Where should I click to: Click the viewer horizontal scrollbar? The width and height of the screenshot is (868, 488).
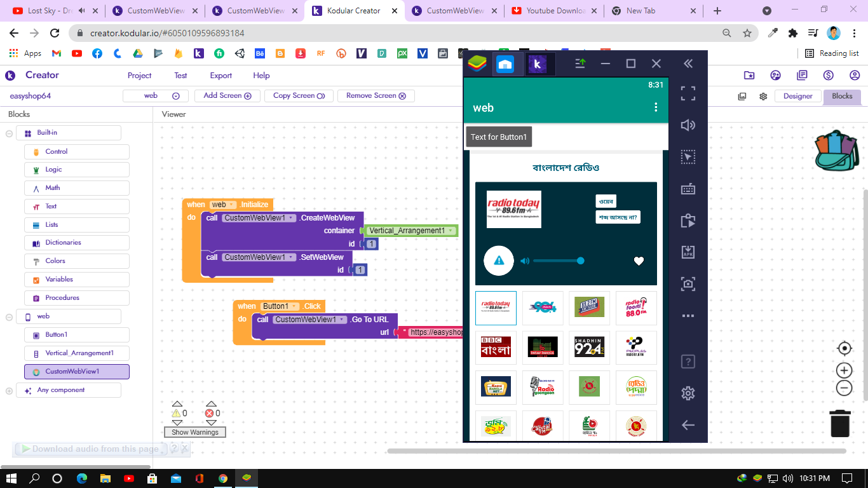click(x=616, y=451)
